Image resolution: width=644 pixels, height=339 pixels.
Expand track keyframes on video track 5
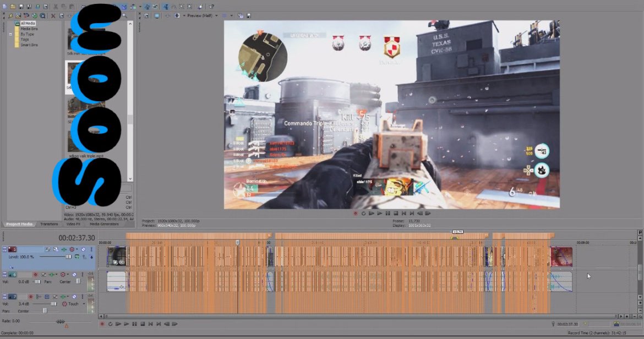[x=11, y=267]
